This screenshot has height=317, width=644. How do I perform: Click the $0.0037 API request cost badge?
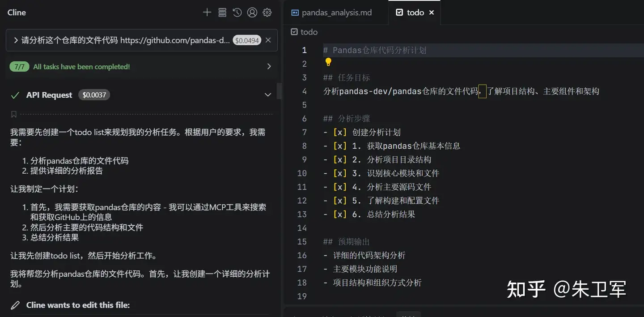click(94, 95)
